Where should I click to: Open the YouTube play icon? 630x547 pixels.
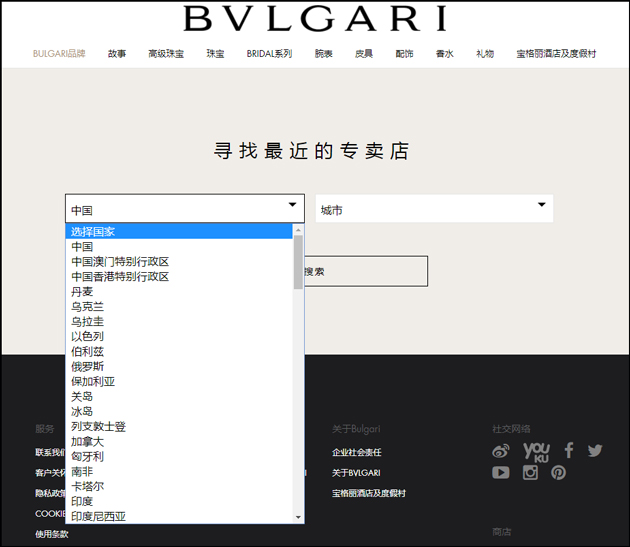tap(501, 472)
